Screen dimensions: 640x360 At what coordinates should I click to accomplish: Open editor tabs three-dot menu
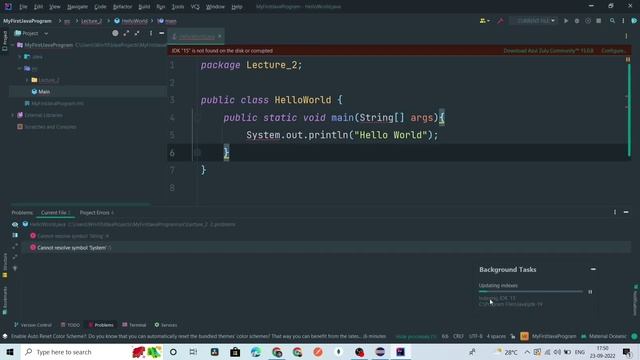[626, 36]
